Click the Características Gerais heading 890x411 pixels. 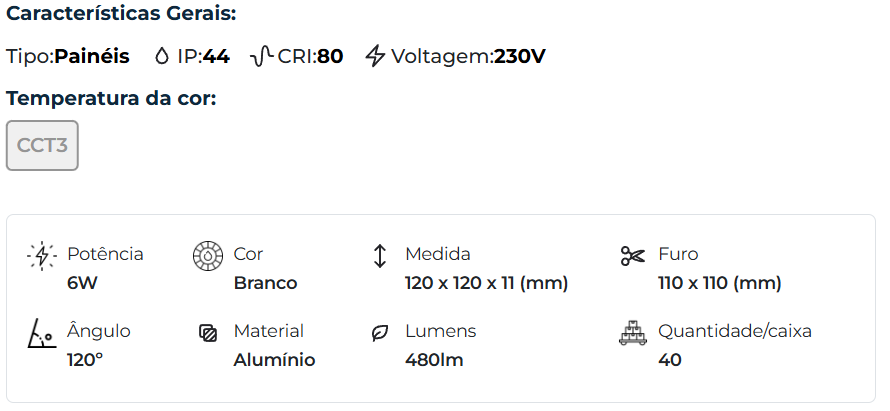coord(121,15)
